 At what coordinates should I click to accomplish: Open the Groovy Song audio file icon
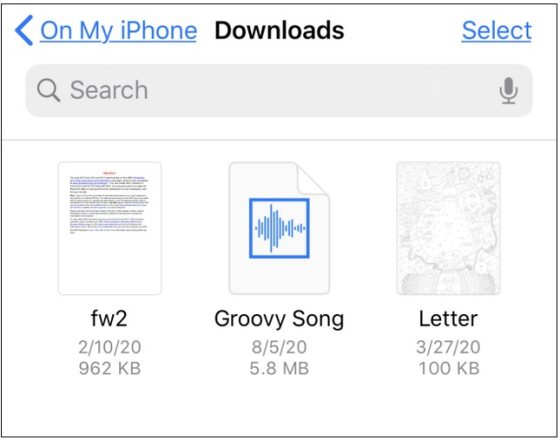(279, 228)
